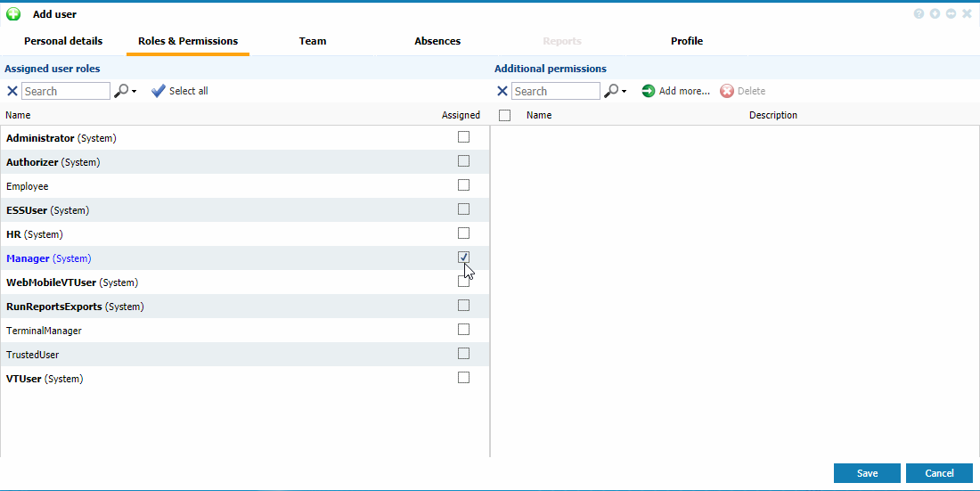
Task: Click the green Add more arrow icon
Action: pyautogui.click(x=649, y=91)
